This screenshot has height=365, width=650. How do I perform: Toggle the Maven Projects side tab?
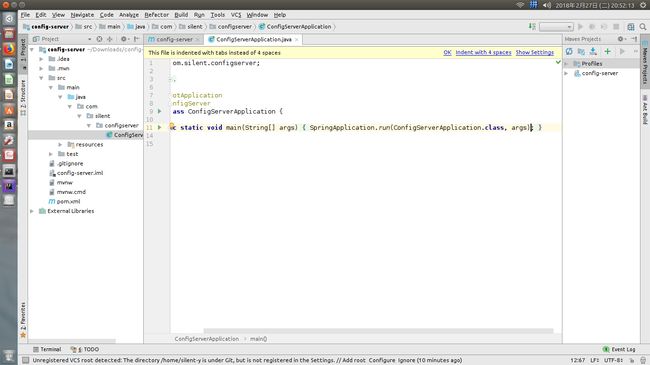(x=645, y=63)
